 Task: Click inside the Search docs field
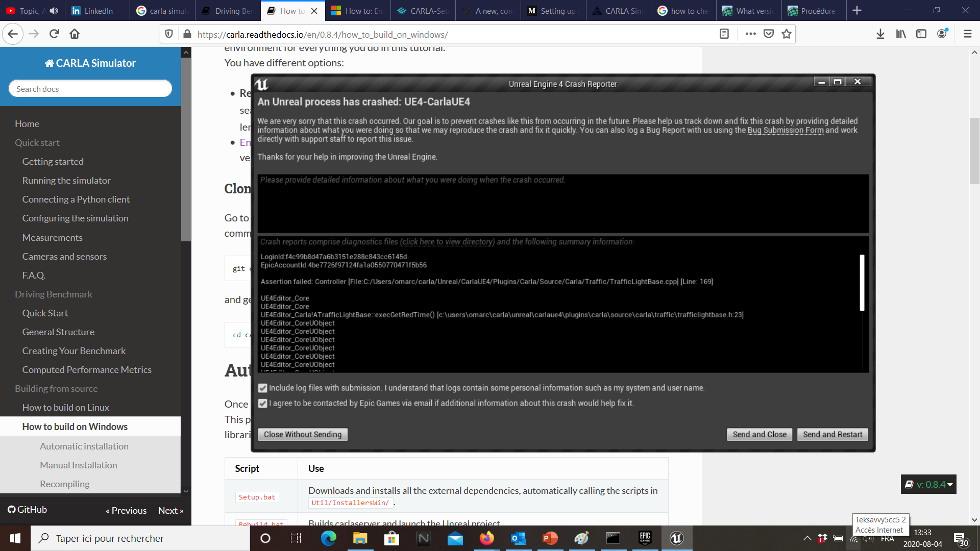pyautogui.click(x=90, y=88)
